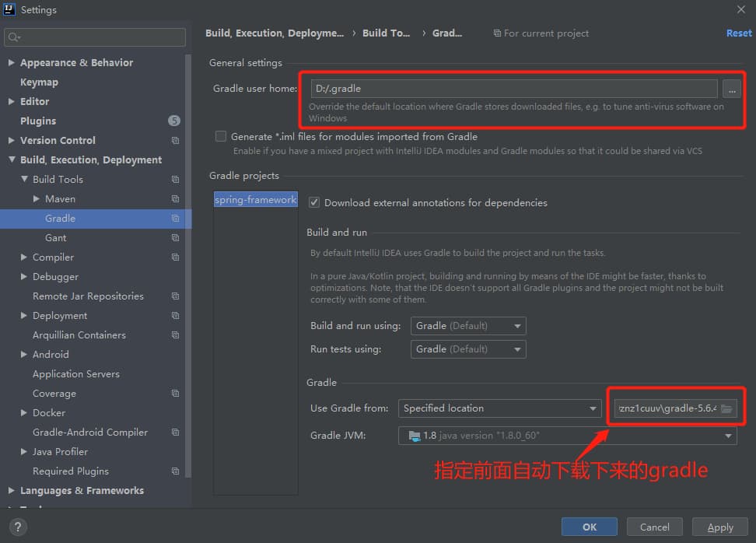
Task: Select Keymap in settings tree
Action: (x=39, y=82)
